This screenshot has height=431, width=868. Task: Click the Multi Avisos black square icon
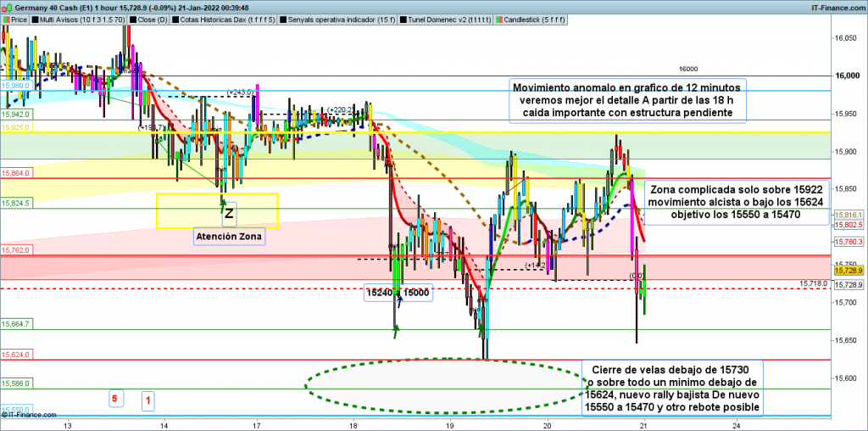click(x=35, y=18)
